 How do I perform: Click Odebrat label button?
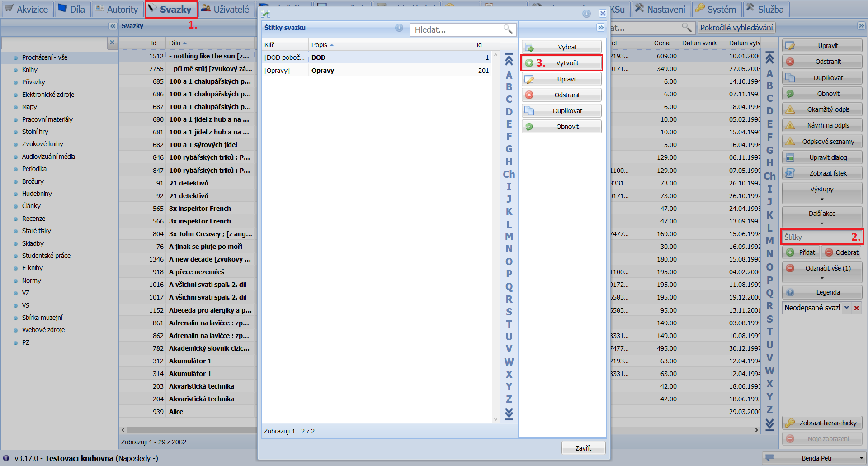[841, 252]
